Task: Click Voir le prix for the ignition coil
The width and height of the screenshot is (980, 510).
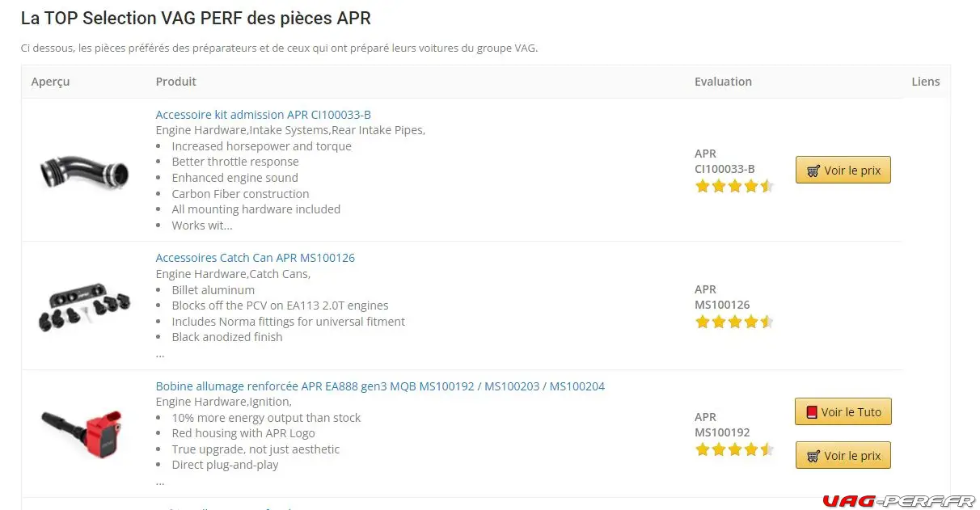Action: pyautogui.click(x=843, y=456)
